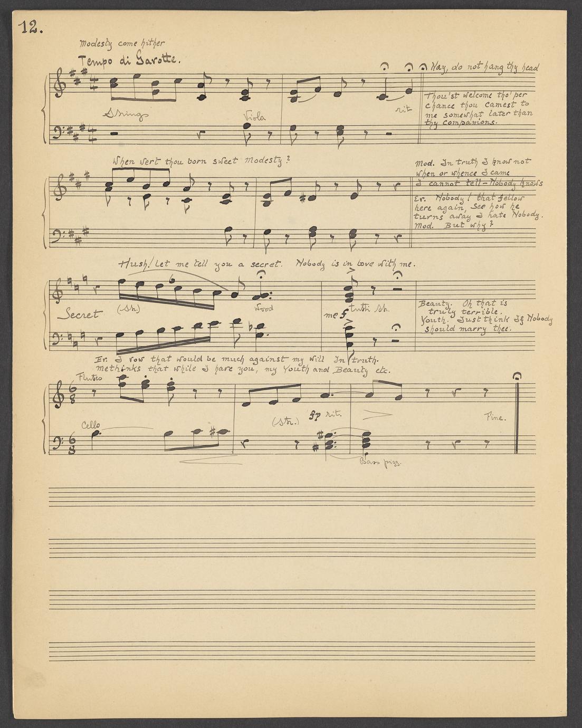The width and height of the screenshot is (582, 728).
Task: Click the 'rit' marking in first system
Action: click(403, 109)
